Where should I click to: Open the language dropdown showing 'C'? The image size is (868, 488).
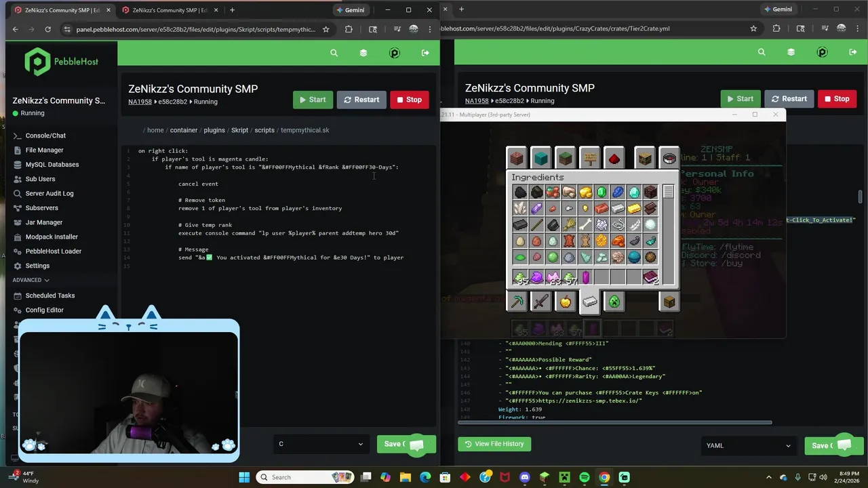click(x=321, y=444)
